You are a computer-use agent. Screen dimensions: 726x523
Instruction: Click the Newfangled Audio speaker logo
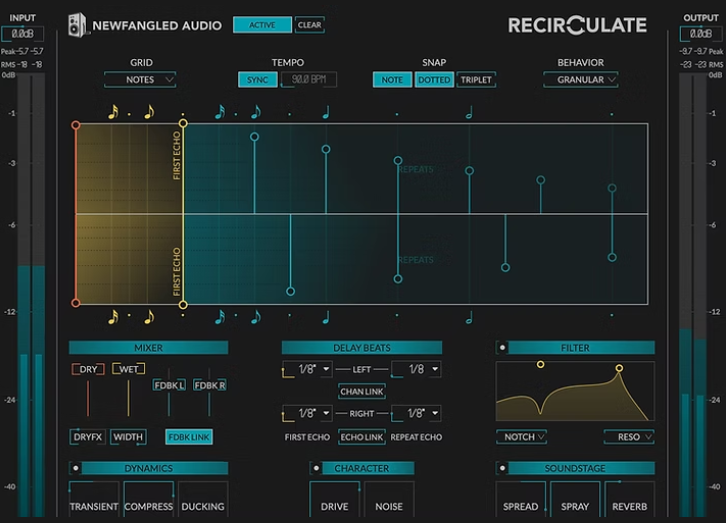click(77, 25)
